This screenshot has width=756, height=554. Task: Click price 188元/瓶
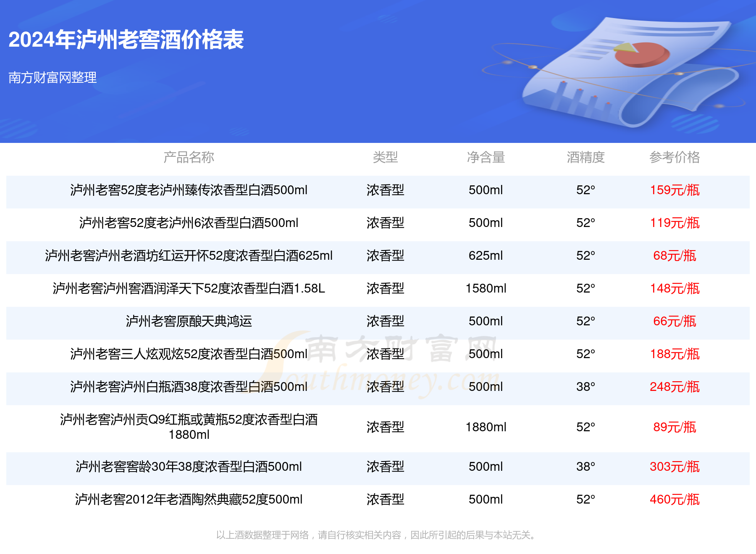(675, 354)
